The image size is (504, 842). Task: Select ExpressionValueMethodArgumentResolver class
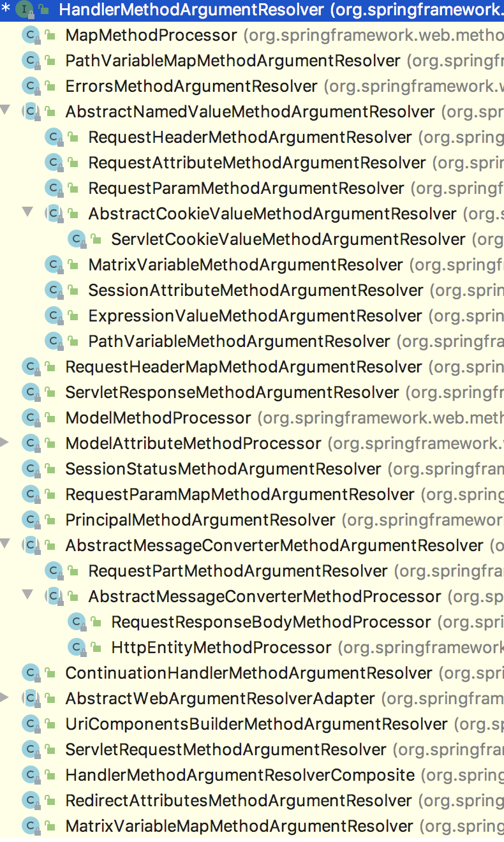255,316
